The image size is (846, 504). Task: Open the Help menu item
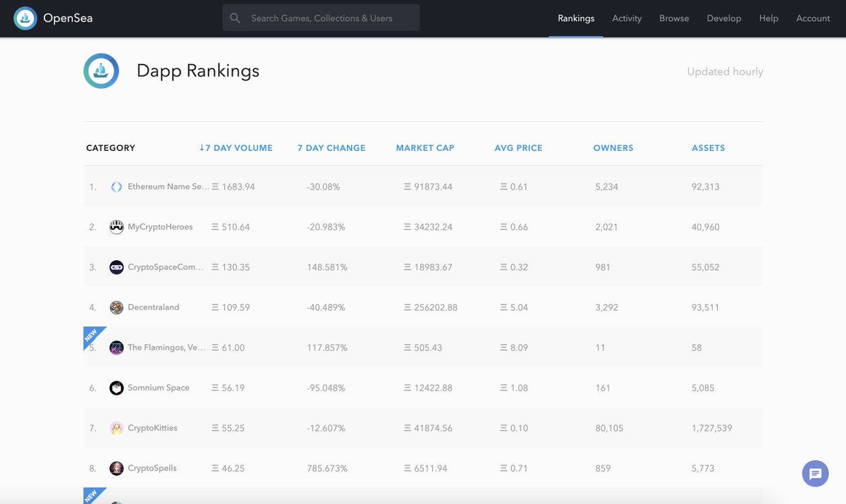click(x=768, y=18)
